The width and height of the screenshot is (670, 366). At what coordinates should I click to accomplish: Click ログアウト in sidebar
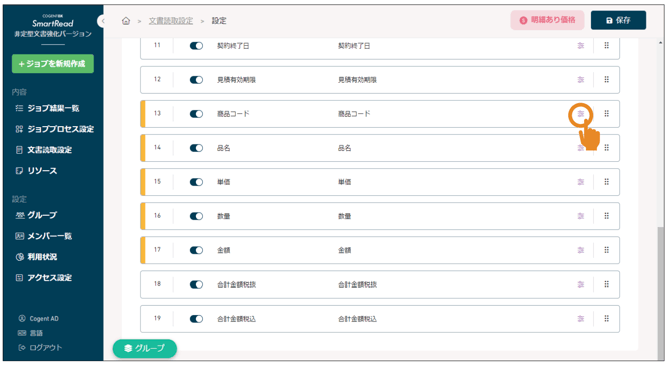(x=40, y=348)
